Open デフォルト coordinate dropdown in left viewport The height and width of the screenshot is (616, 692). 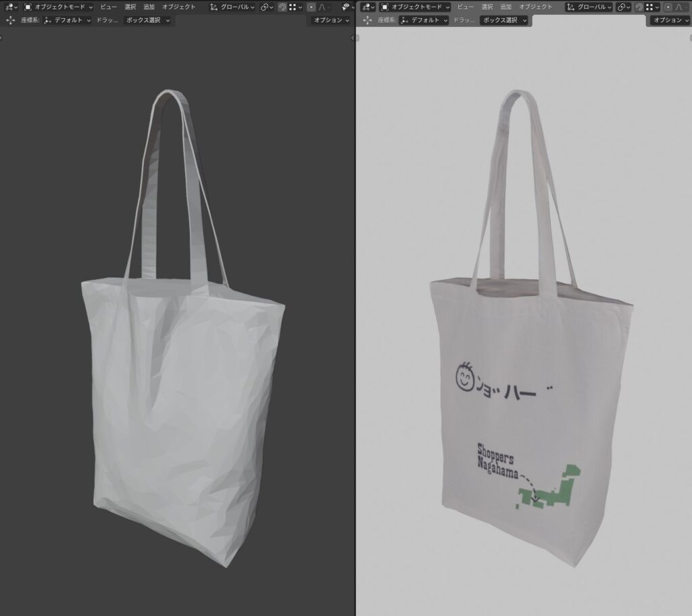point(68,20)
